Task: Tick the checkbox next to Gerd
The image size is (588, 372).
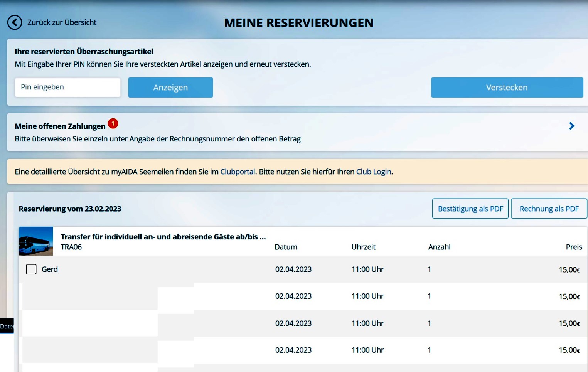Action: tap(31, 269)
